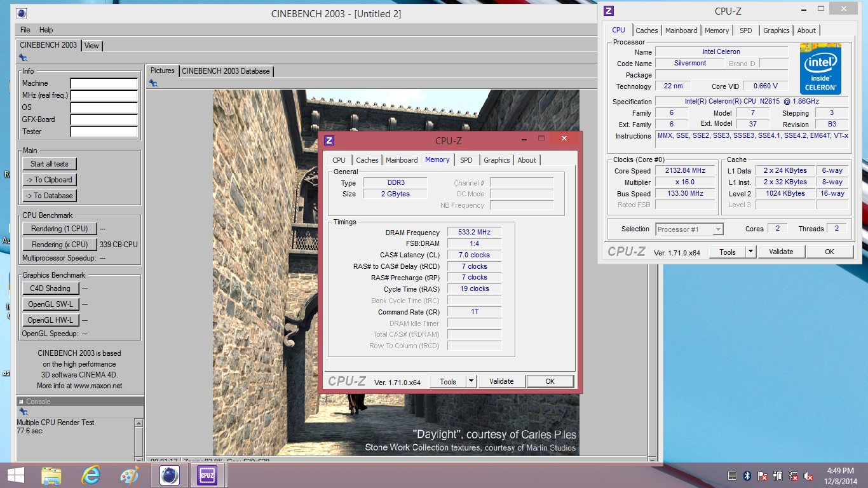Click the pin icon below the CINEBENCH 2003 tab

click(23, 57)
